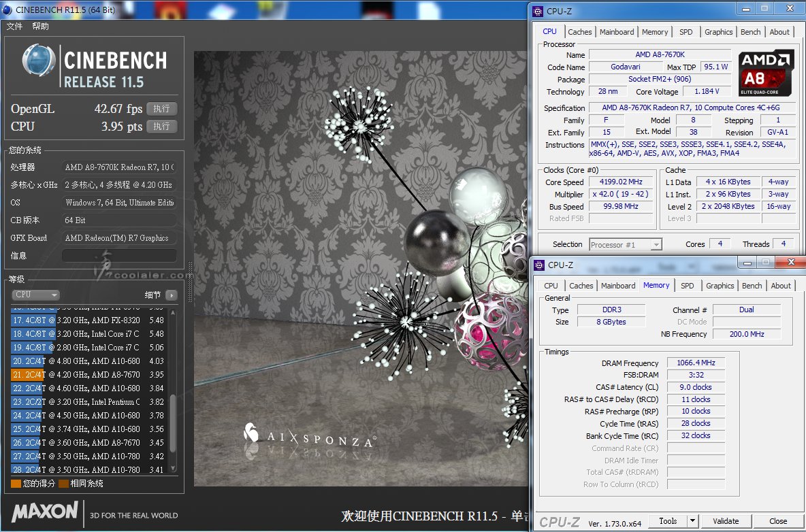Open the CPU ranking type dropdown
The image size is (806, 532).
point(35,295)
